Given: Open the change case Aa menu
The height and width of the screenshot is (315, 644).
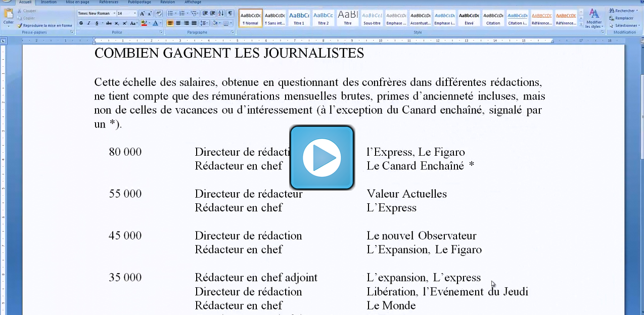Looking at the screenshot, I should [133, 23].
